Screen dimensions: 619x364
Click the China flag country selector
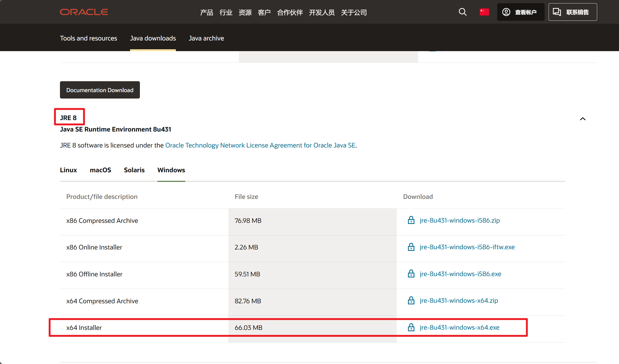[x=484, y=12]
